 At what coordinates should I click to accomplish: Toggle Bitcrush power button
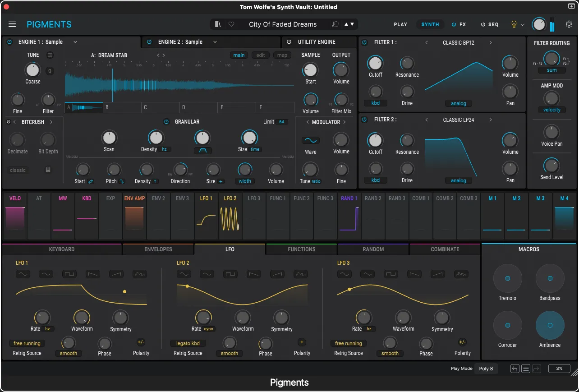pyautogui.click(x=9, y=122)
